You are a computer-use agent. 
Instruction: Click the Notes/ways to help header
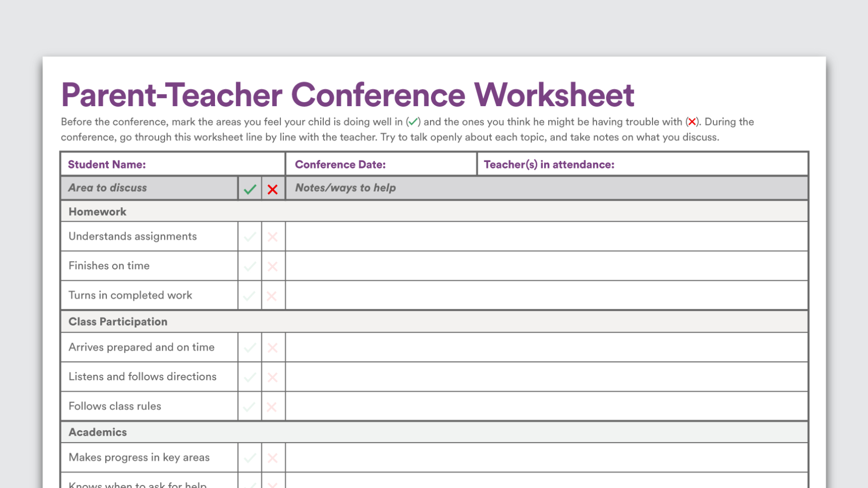(x=345, y=188)
